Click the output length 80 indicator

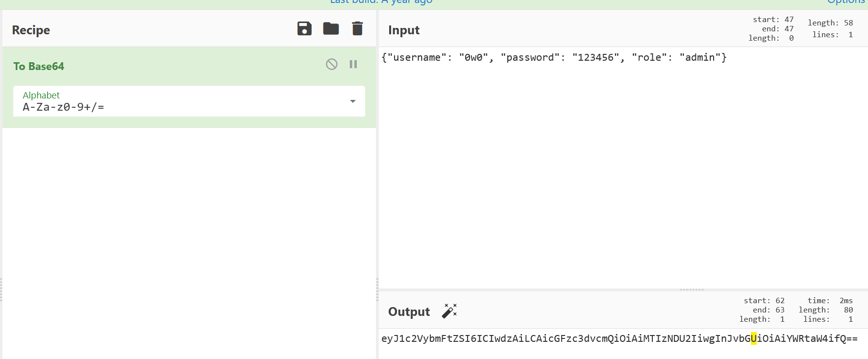tap(826, 310)
